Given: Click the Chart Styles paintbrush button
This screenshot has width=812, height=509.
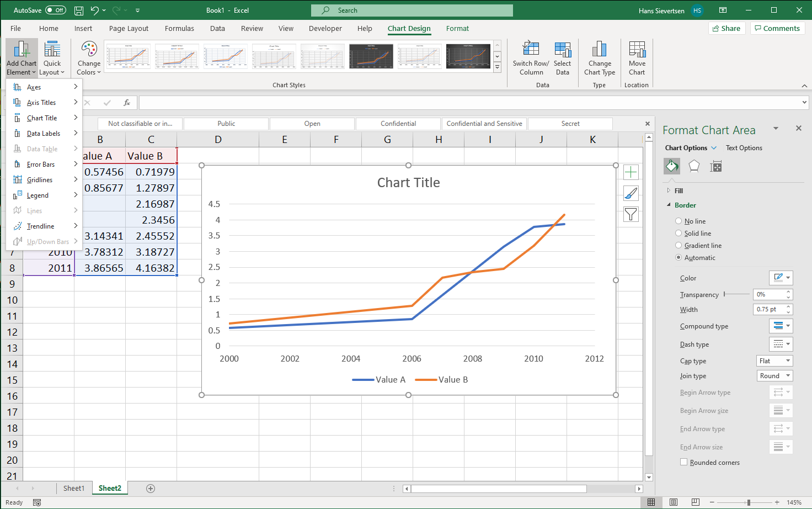Looking at the screenshot, I should [x=631, y=193].
